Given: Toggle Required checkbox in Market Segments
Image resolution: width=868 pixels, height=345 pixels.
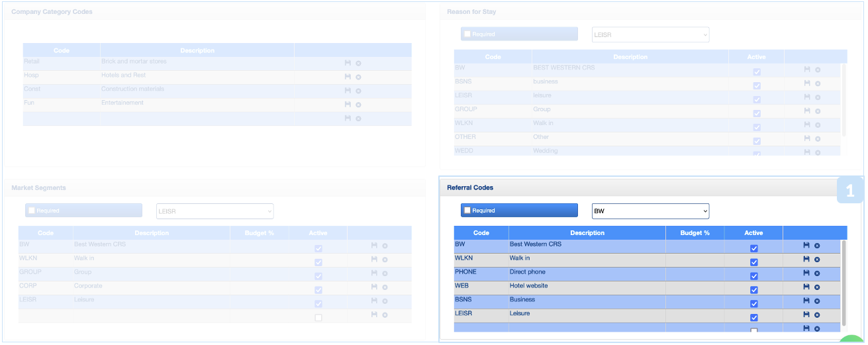Looking at the screenshot, I should click(x=32, y=211).
